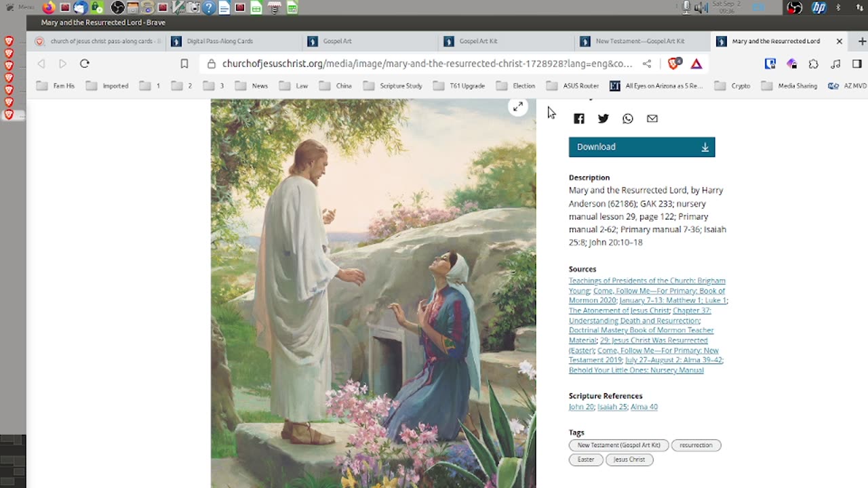This screenshot has width=868, height=488.
Task: Open the China bookmark folder
Action: 336,86
